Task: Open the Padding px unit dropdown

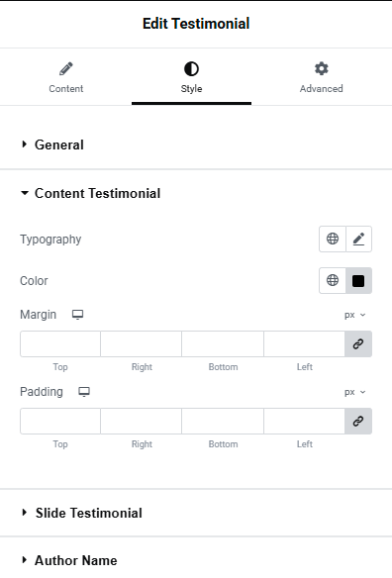Action: pos(354,392)
